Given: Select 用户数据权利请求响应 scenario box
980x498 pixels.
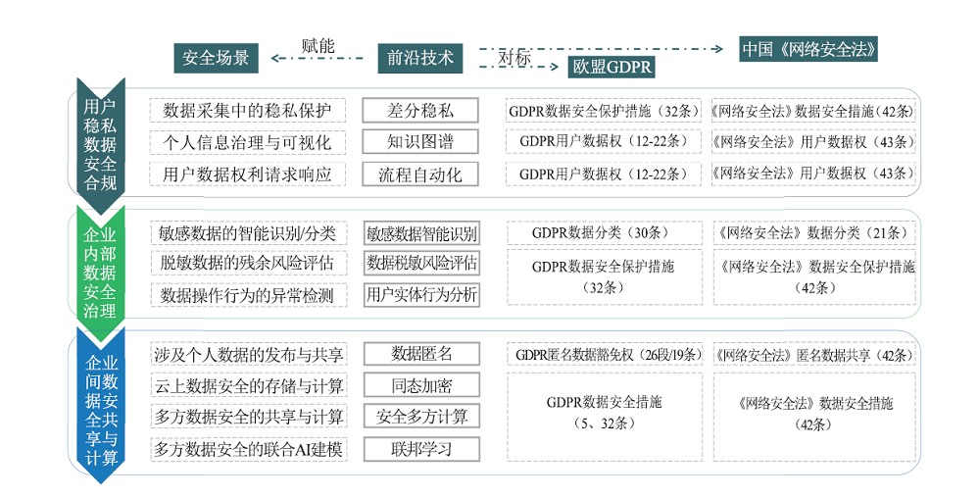Looking at the screenshot, I should (248, 174).
